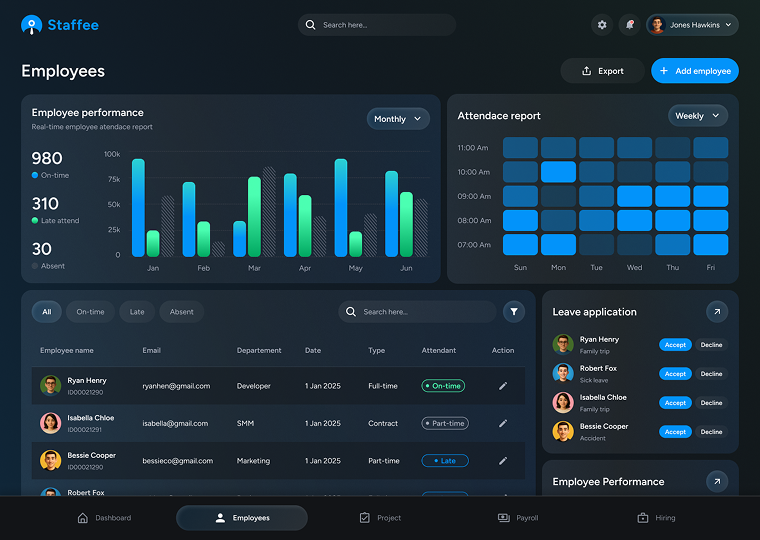This screenshot has height=540, width=760.
Task: Click Jones Hawkins profile avatar
Action: click(657, 25)
